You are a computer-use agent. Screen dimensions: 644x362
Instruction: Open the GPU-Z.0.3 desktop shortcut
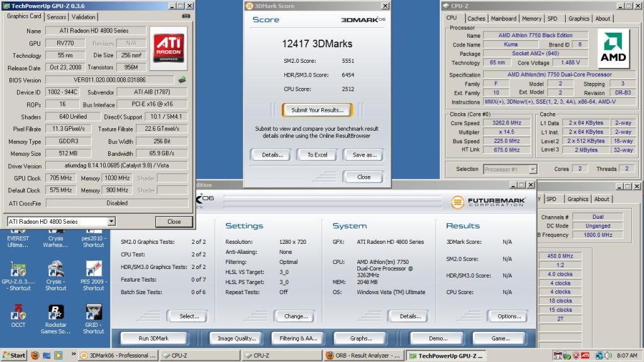(18, 276)
